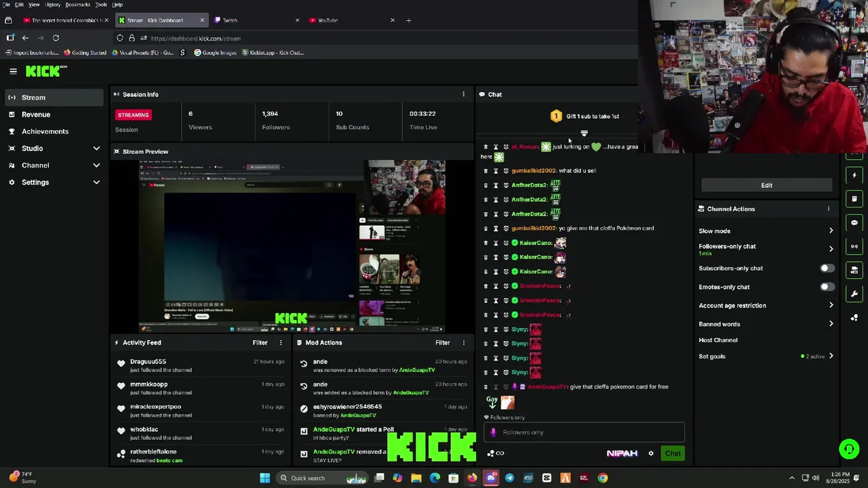The height and width of the screenshot is (488, 868).
Task: Select Achievements in the sidebar
Action: coord(54,131)
